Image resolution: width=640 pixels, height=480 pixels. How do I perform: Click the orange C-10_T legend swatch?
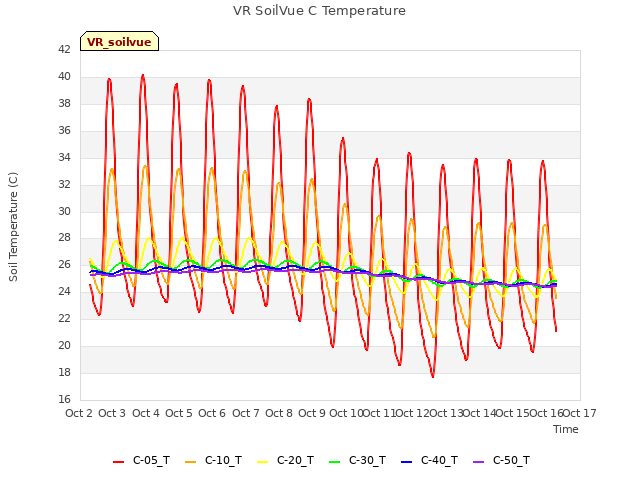(x=191, y=462)
